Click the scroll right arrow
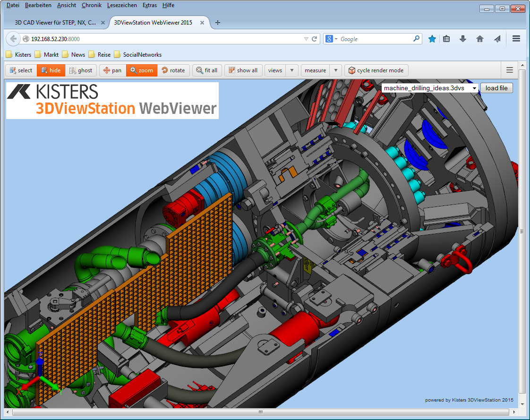Image resolution: width=530 pixels, height=420 pixels. (x=514, y=412)
